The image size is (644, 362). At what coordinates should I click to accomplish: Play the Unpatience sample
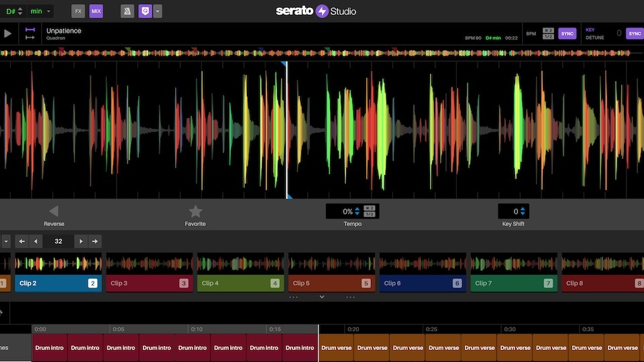pyautogui.click(x=7, y=34)
